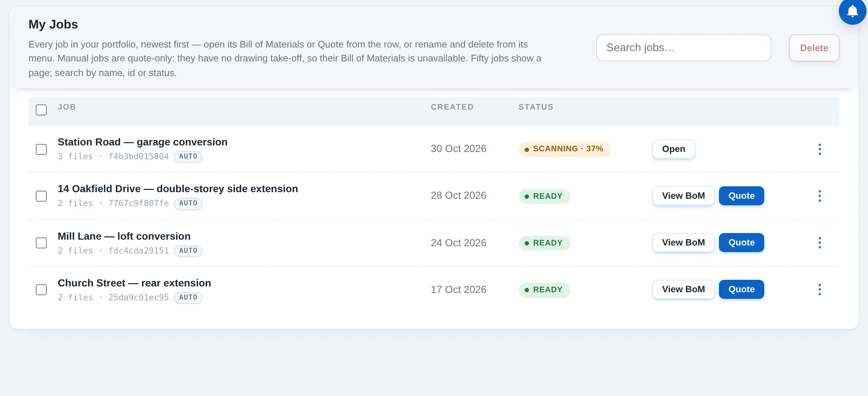Click the created date 30 Oct 2026
This screenshot has height=396, width=868.
[x=458, y=149]
